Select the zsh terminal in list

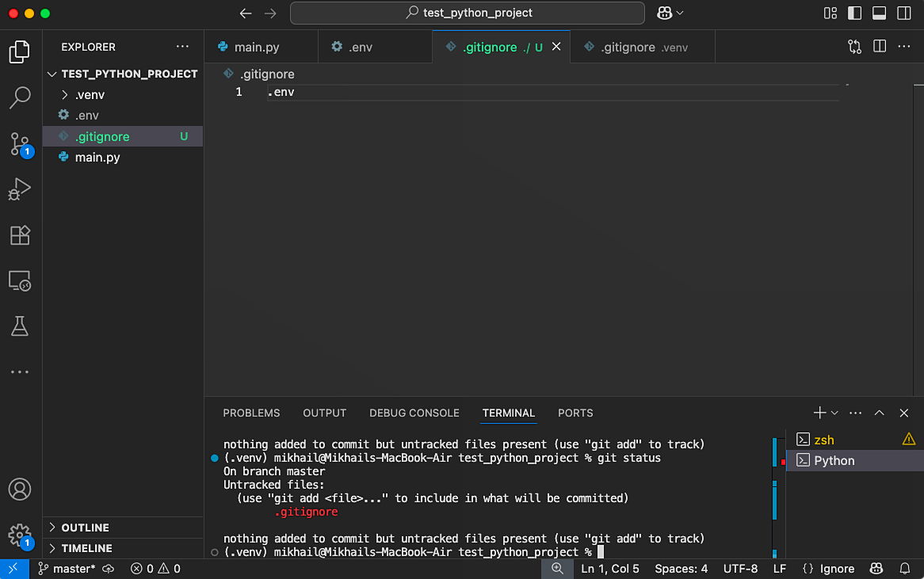(x=824, y=440)
